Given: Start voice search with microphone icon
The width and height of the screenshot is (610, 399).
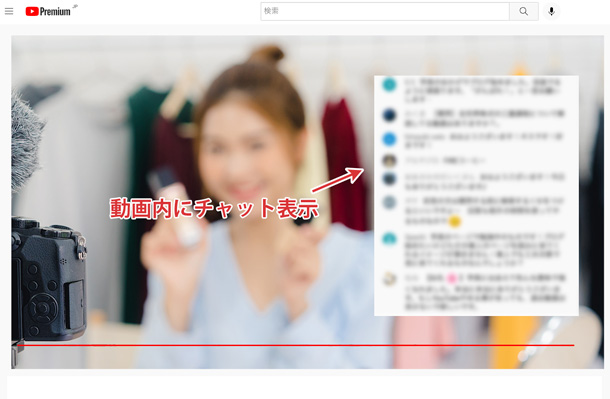Looking at the screenshot, I should pyautogui.click(x=551, y=11).
